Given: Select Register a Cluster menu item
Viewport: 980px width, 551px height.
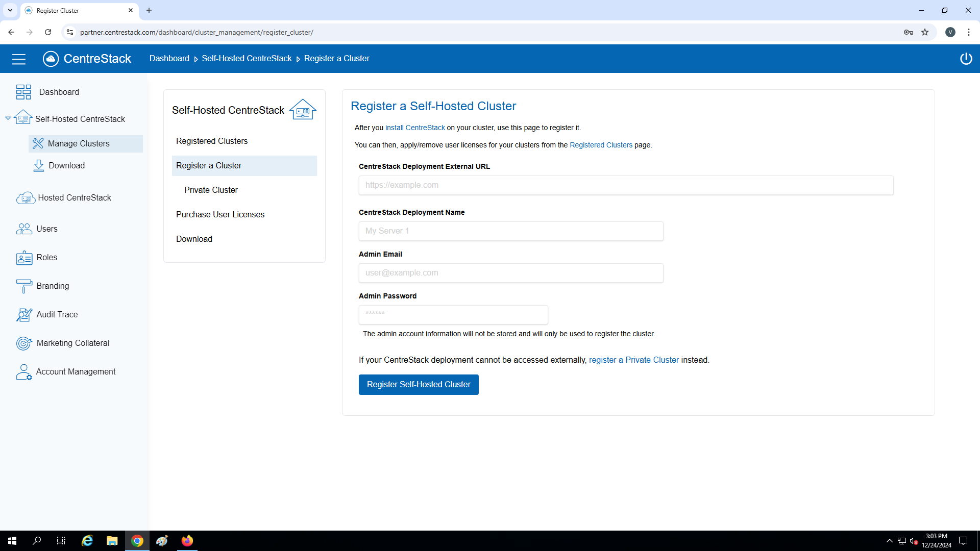Looking at the screenshot, I should coord(244,166).
